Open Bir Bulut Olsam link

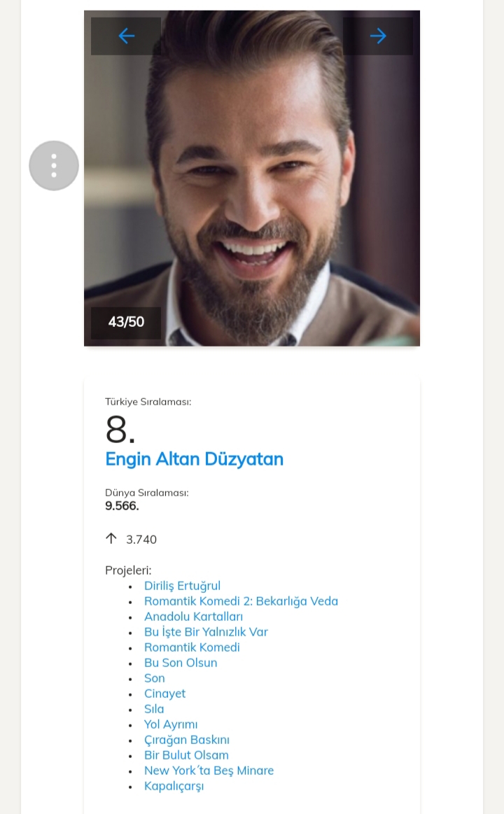186,755
